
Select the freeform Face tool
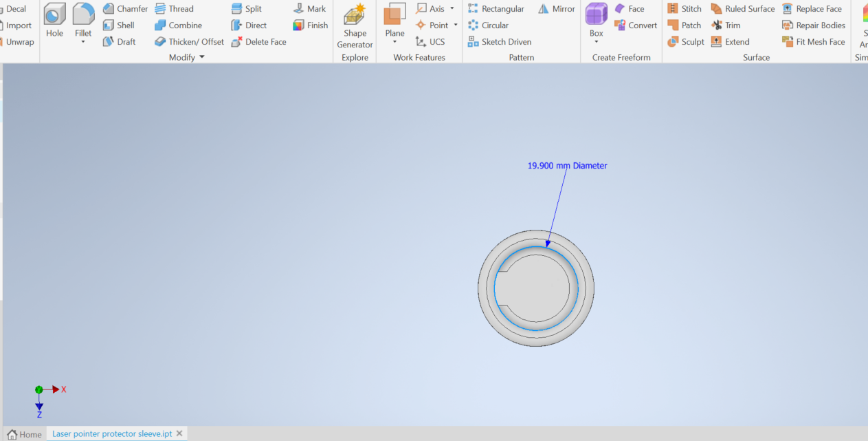click(630, 9)
